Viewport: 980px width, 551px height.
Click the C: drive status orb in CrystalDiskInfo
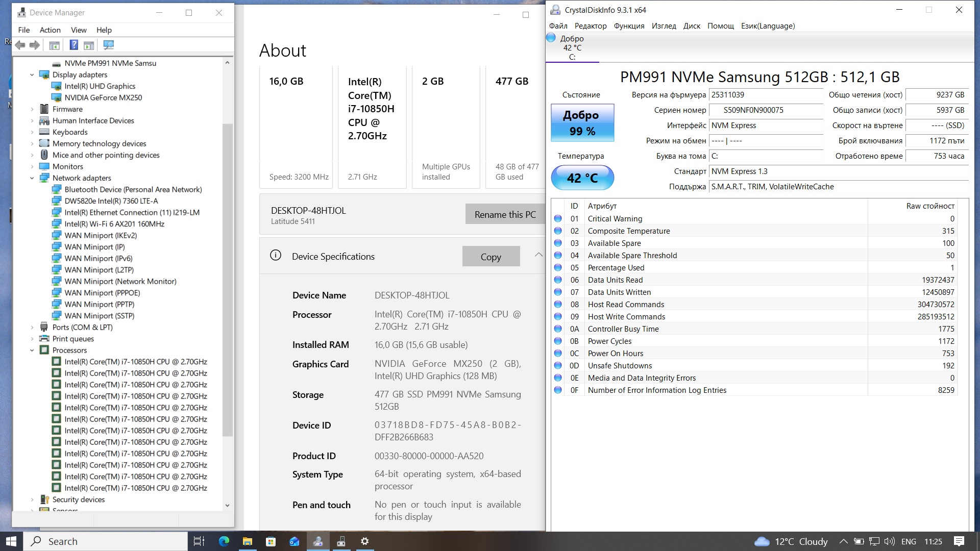click(551, 38)
